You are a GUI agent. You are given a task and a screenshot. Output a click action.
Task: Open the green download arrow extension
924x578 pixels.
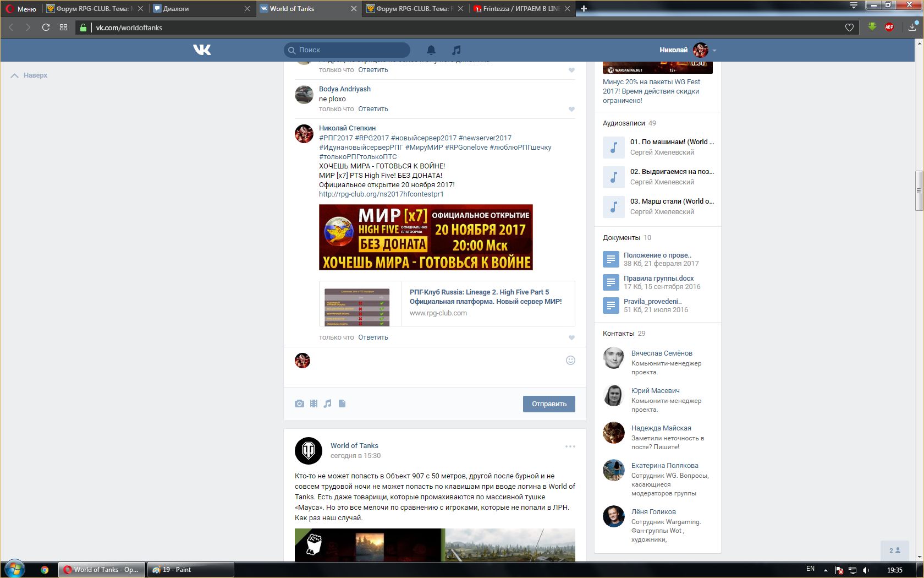[x=872, y=27]
